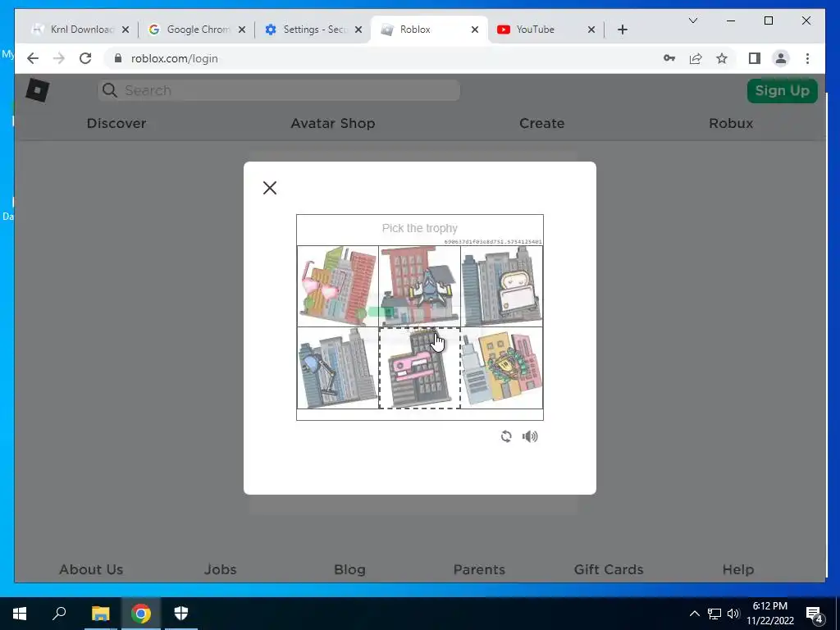
Task: Open the Help footer link
Action: (x=738, y=569)
